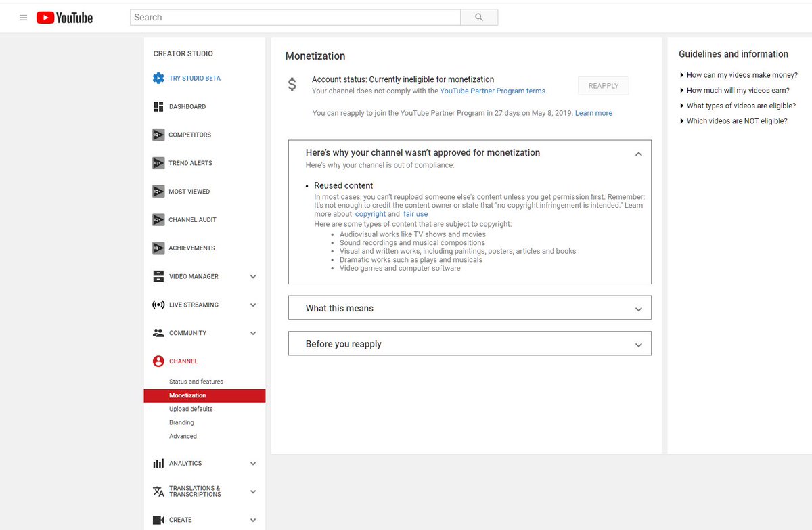Click the Dashboard grid icon
This screenshot has width=812, height=530.
(158, 107)
